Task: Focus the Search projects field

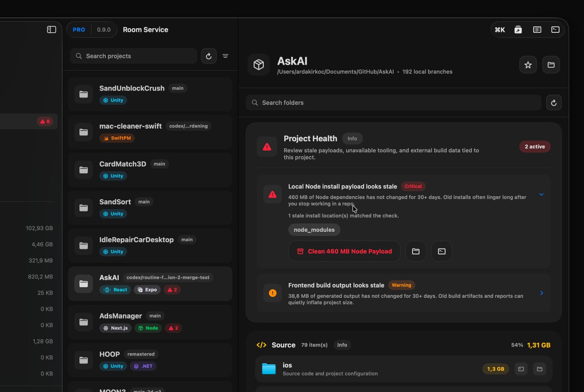Action: (134, 56)
